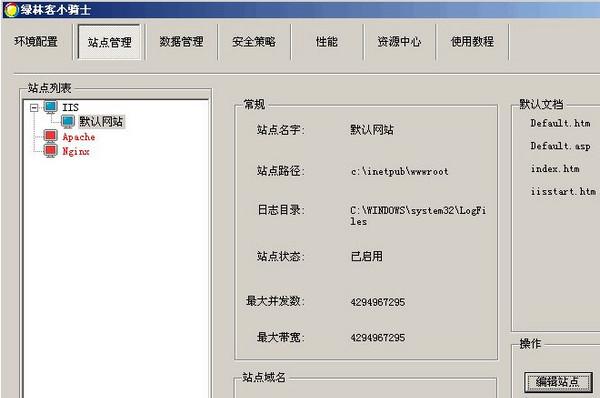Screen dimensions: 600x398
Task: Select 默认网站 in the site tree
Action: [x=101, y=122]
